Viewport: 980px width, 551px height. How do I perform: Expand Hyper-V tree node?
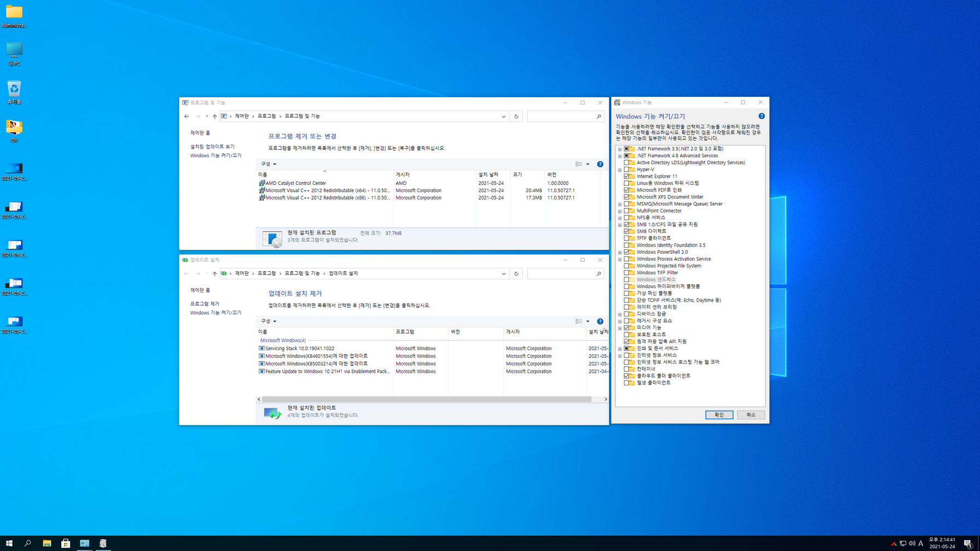tap(620, 169)
